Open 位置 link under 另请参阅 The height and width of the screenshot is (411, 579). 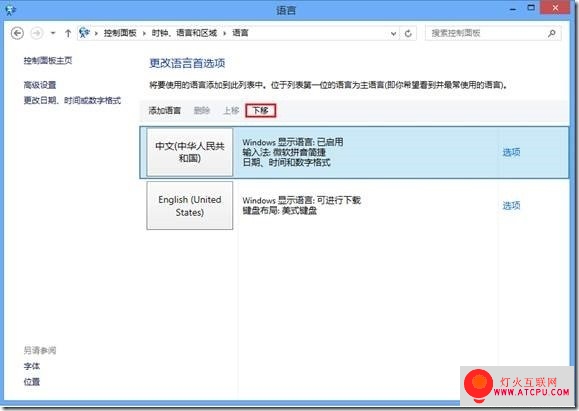point(32,382)
